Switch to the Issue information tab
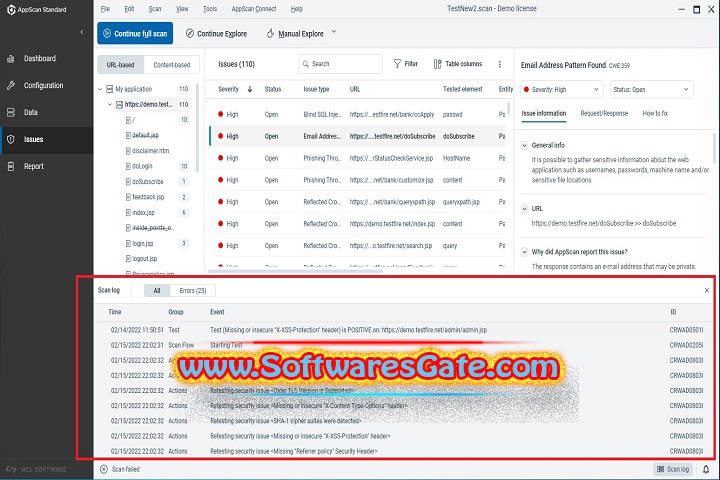The height and width of the screenshot is (480, 720). click(544, 113)
